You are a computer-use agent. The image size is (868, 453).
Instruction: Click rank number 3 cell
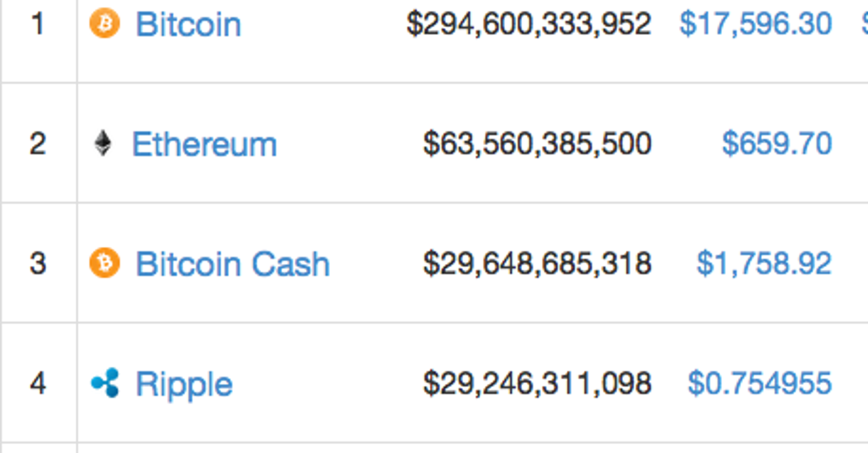coord(38,264)
